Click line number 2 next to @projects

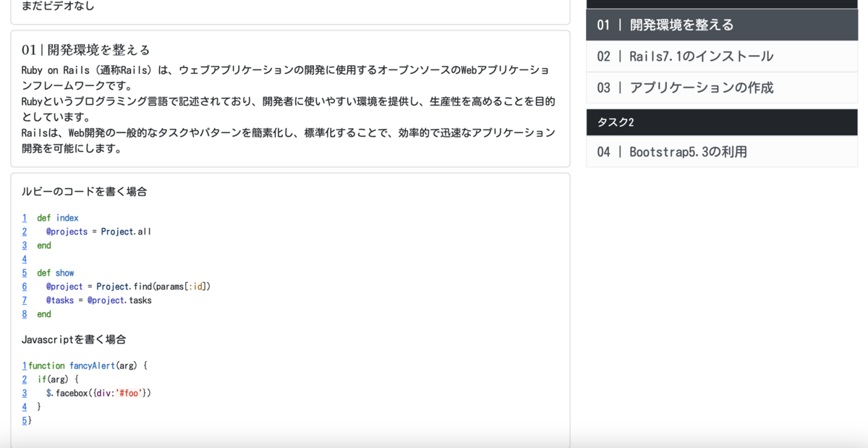coord(24,232)
